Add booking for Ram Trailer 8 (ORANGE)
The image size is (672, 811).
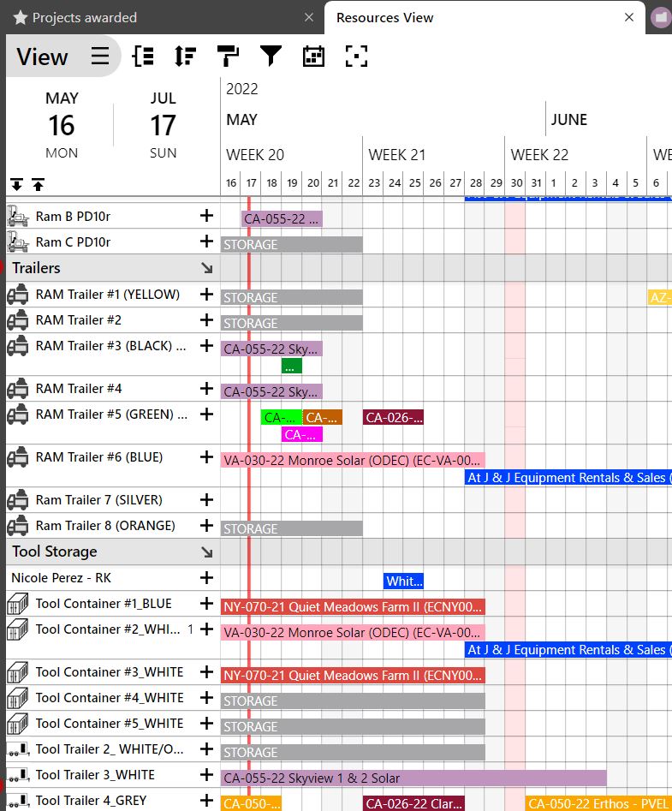point(206,526)
